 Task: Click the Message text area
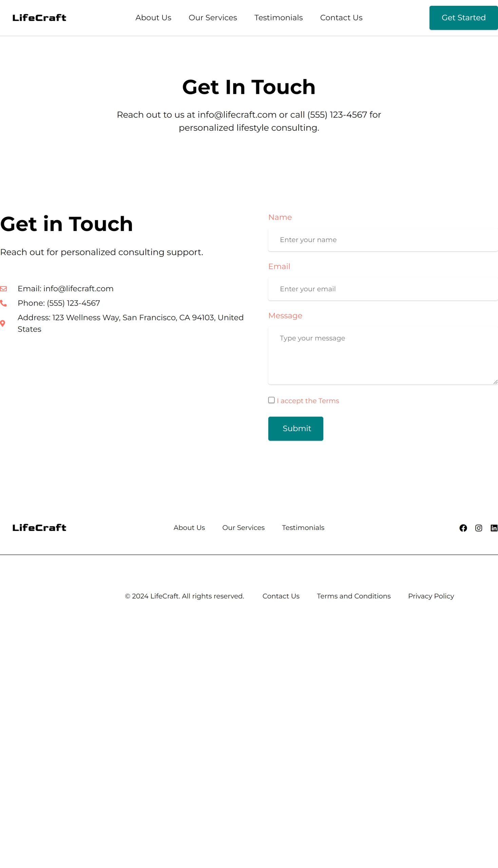tap(383, 356)
